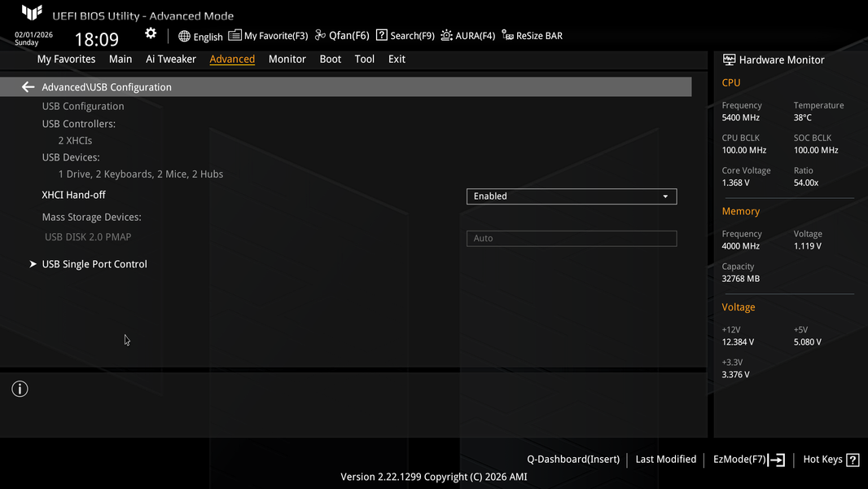This screenshot has width=868, height=489.
Task: Switch to the Main tab
Action: click(121, 59)
